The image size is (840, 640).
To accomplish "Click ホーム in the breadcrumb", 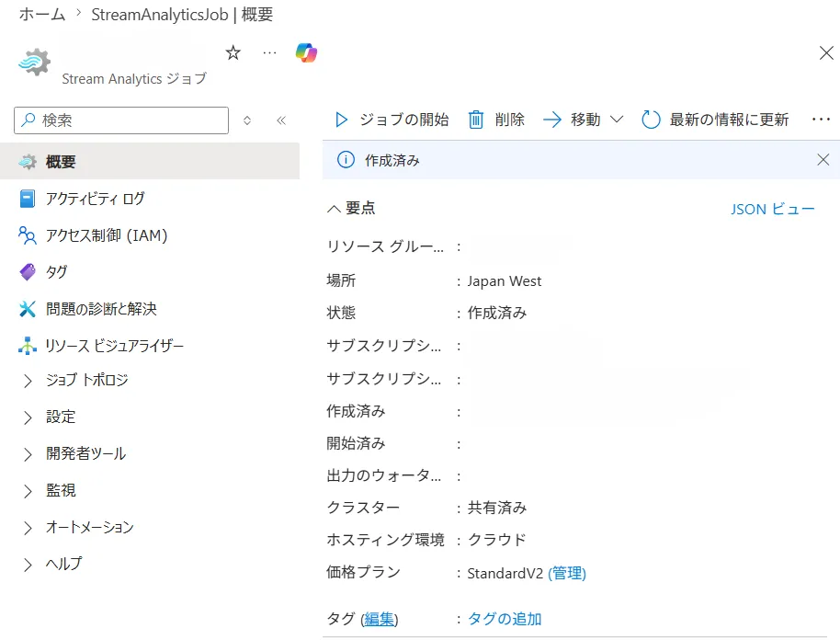I will pyautogui.click(x=42, y=14).
